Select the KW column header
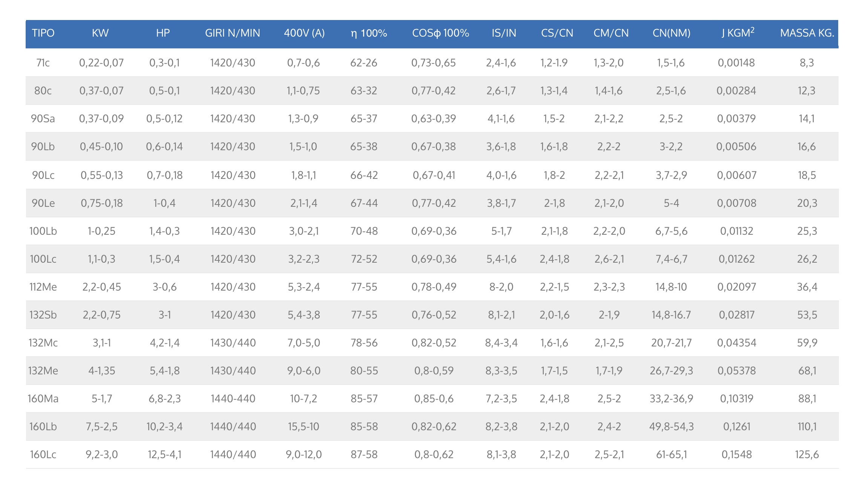This screenshot has width=868, height=491. pos(100,33)
